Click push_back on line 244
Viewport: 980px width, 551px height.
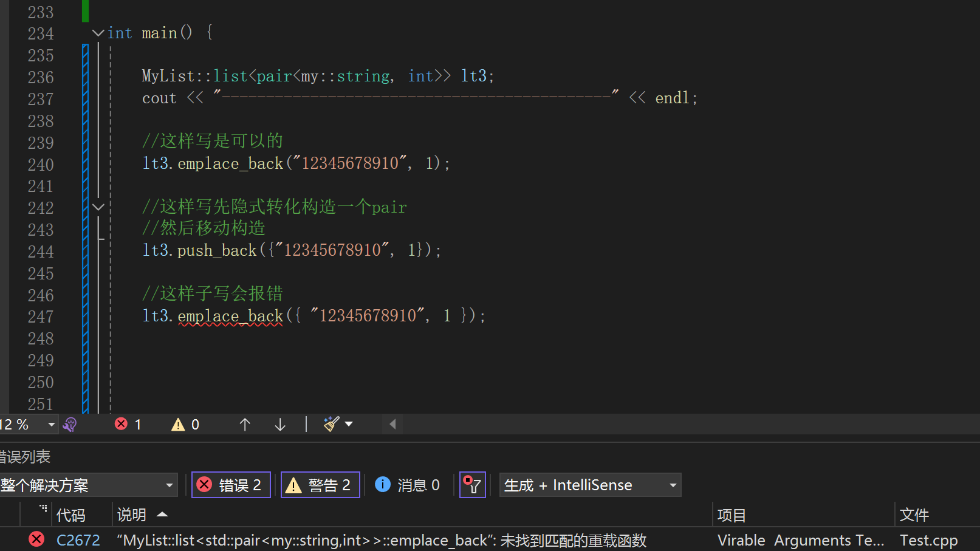click(x=217, y=250)
